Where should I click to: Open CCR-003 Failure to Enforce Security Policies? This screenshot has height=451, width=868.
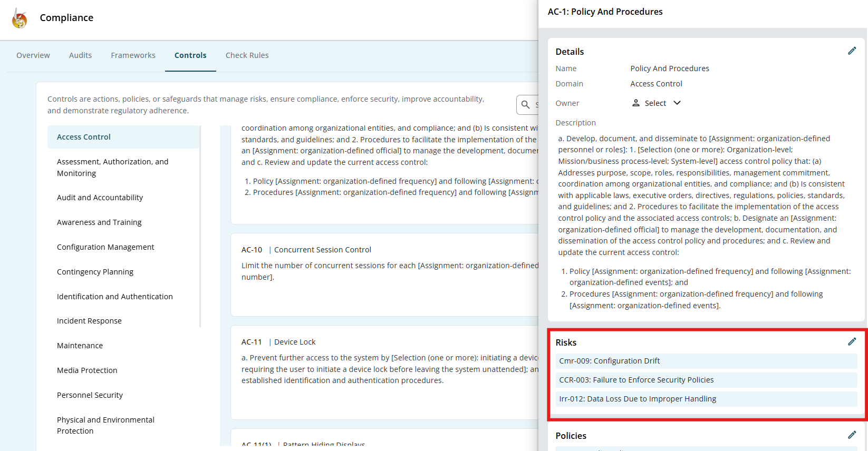coord(636,380)
